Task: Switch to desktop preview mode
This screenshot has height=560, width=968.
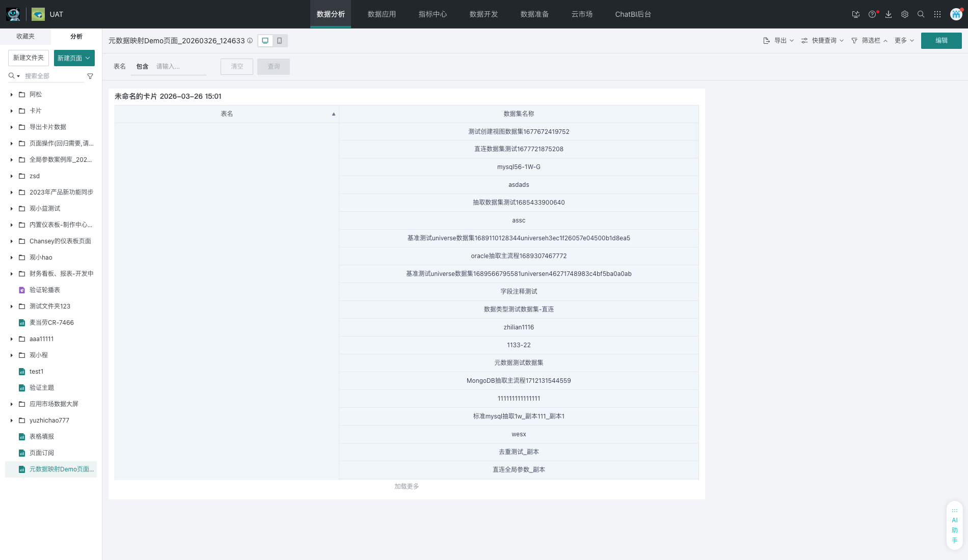Action: [x=265, y=41]
